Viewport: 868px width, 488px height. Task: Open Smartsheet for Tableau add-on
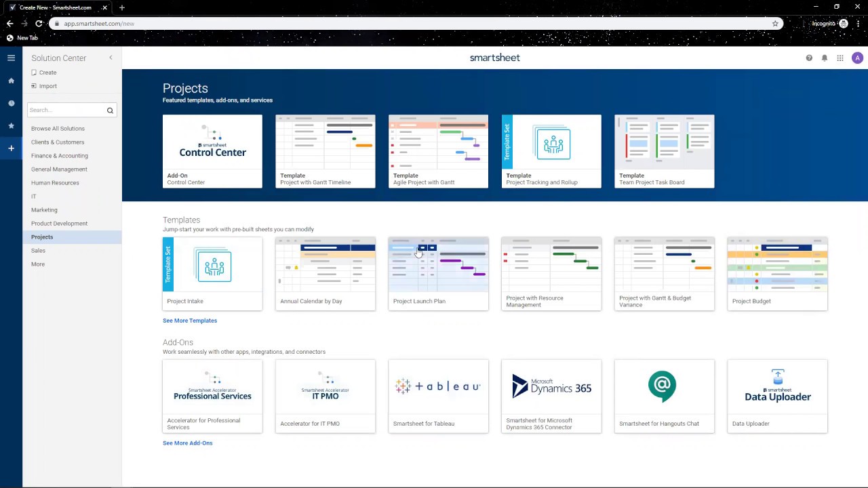[x=438, y=396]
